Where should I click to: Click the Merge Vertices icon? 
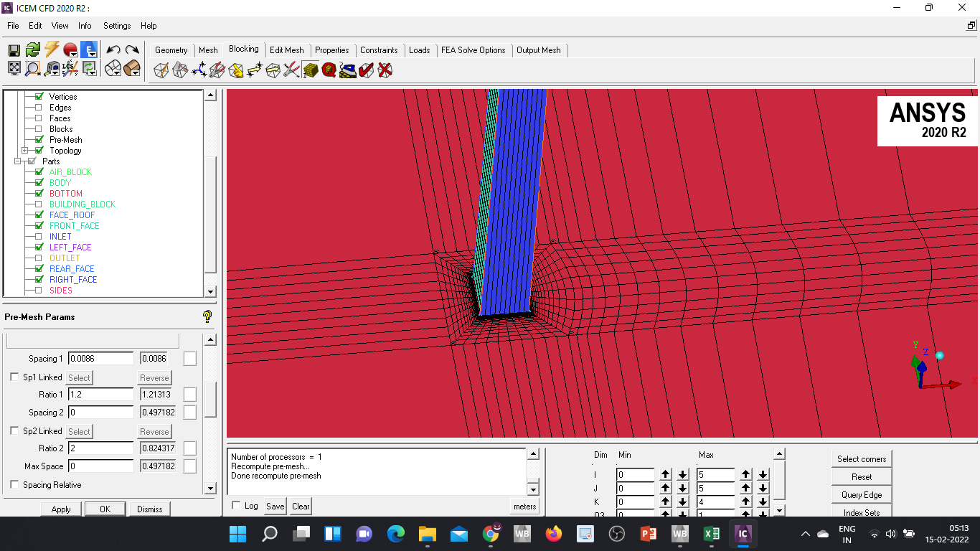[x=199, y=70]
